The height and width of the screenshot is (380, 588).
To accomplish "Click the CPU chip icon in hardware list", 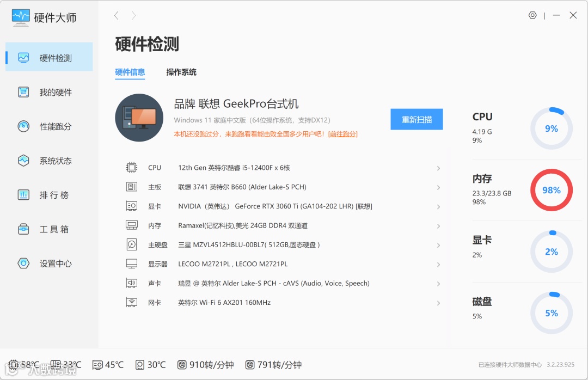I will (132, 167).
